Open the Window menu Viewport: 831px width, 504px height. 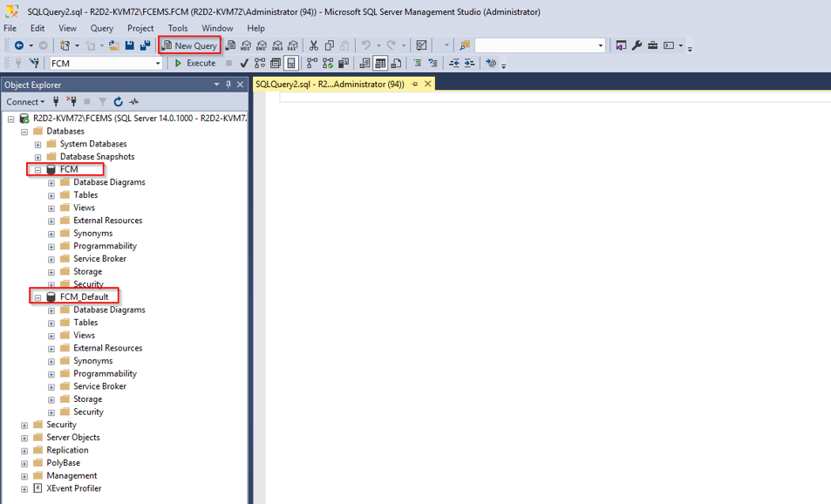tap(217, 28)
